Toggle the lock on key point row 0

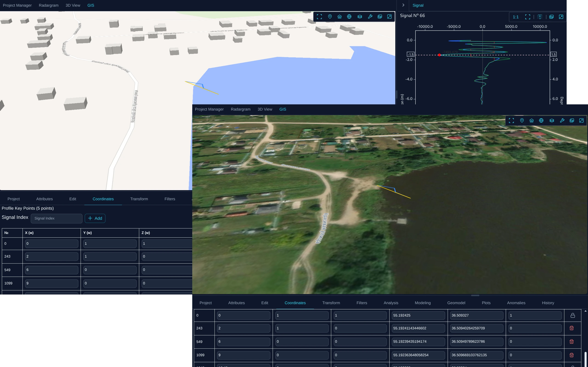(572, 315)
